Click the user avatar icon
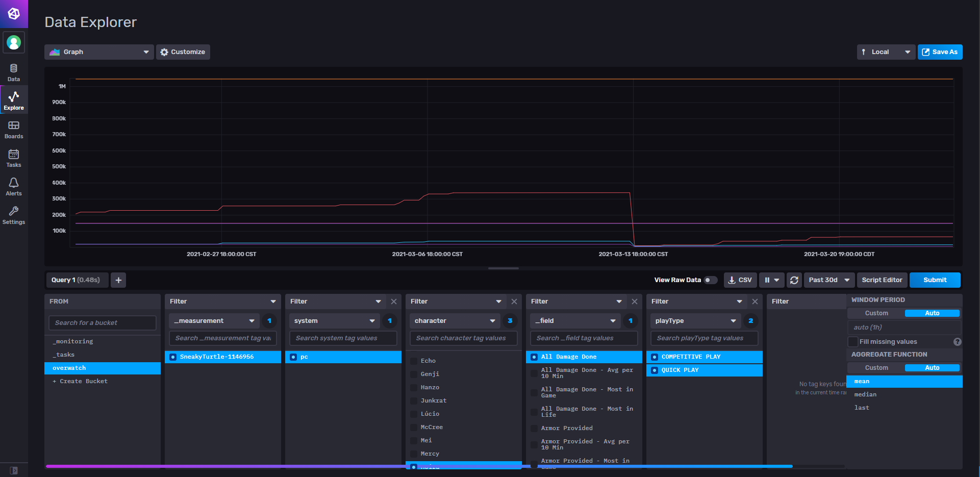980x477 pixels. point(14,42)
